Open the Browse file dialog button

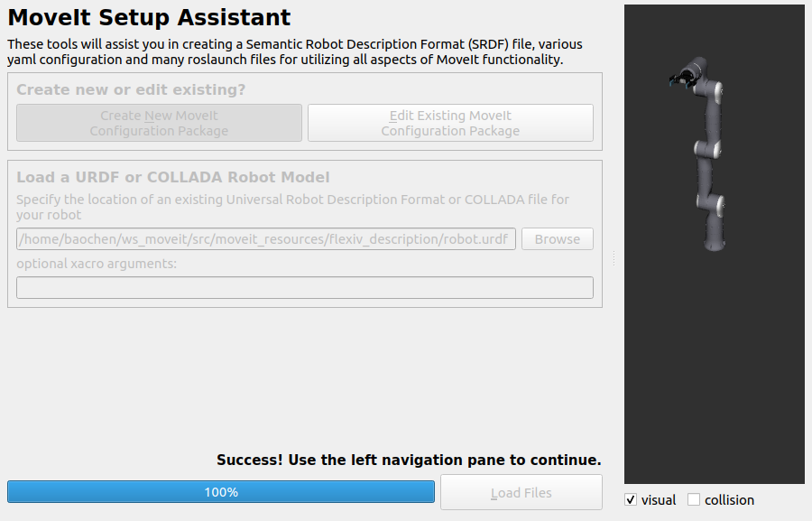point(558,239)
